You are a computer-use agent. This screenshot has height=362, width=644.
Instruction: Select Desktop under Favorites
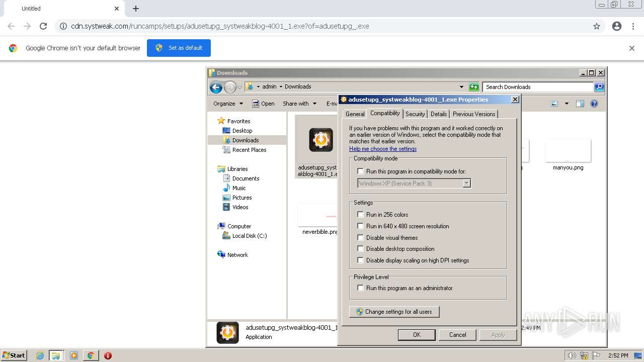(x=243, y=131)
